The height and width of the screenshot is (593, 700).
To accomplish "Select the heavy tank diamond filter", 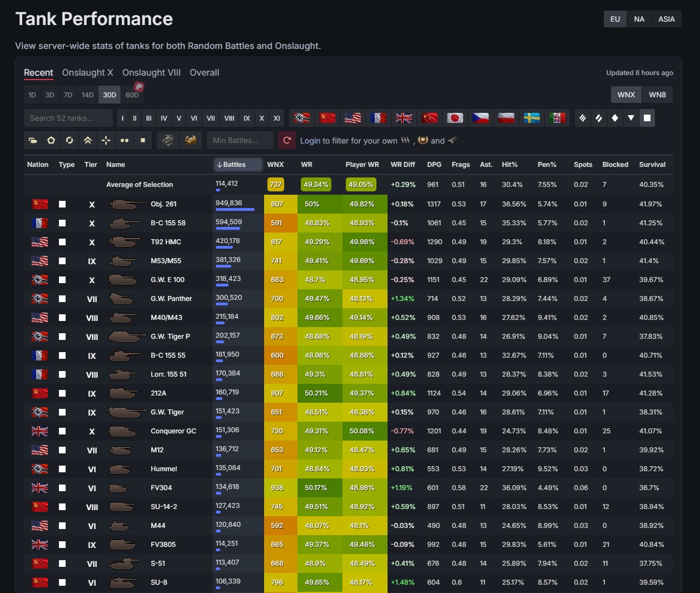I will 614,118.
